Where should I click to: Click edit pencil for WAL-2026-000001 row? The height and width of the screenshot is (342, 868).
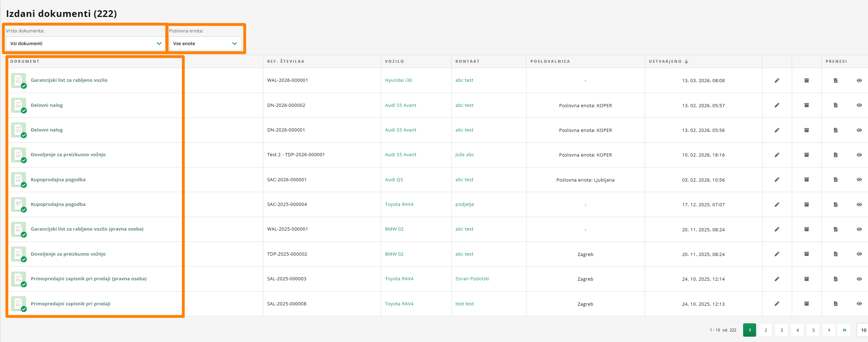pyautogui.click(x=777, y=80)
